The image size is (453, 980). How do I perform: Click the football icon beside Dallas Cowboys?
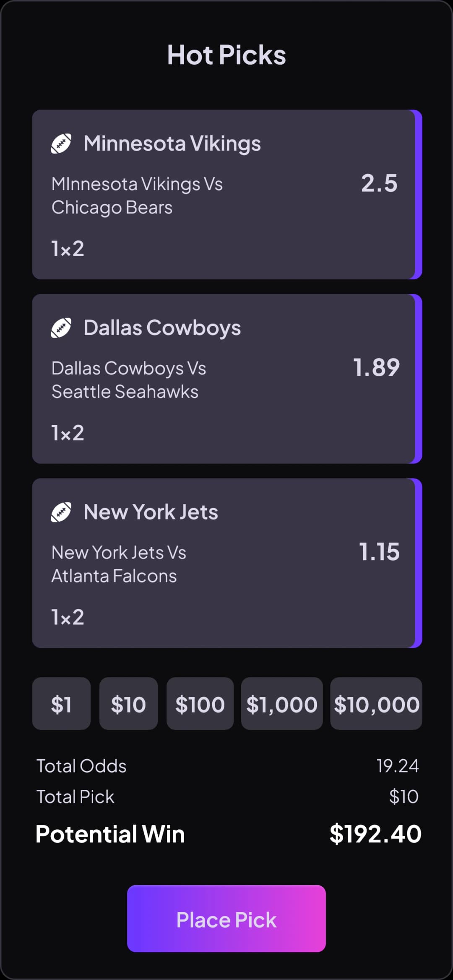[x=61, y=328]
